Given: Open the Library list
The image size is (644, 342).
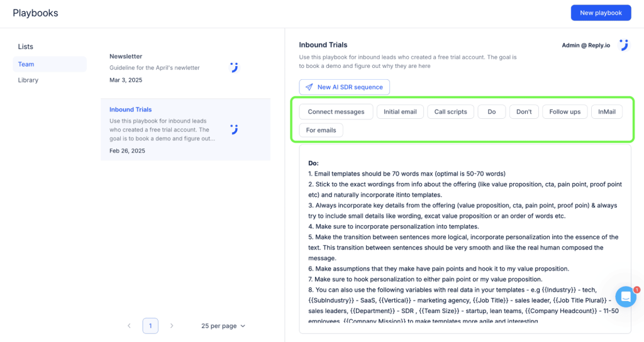Looking at the screenshot, I should pyautogui.click(x=28, y=80).
